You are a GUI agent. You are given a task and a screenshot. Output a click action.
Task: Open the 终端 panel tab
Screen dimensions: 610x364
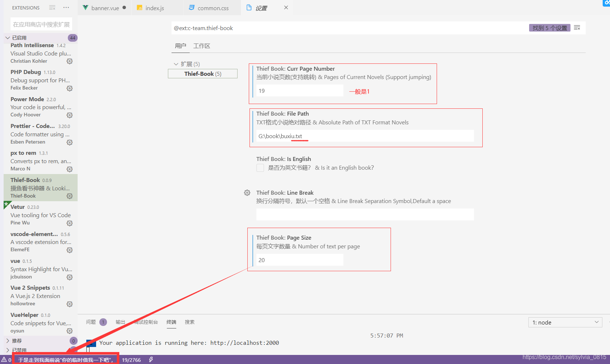coord(171,322)
